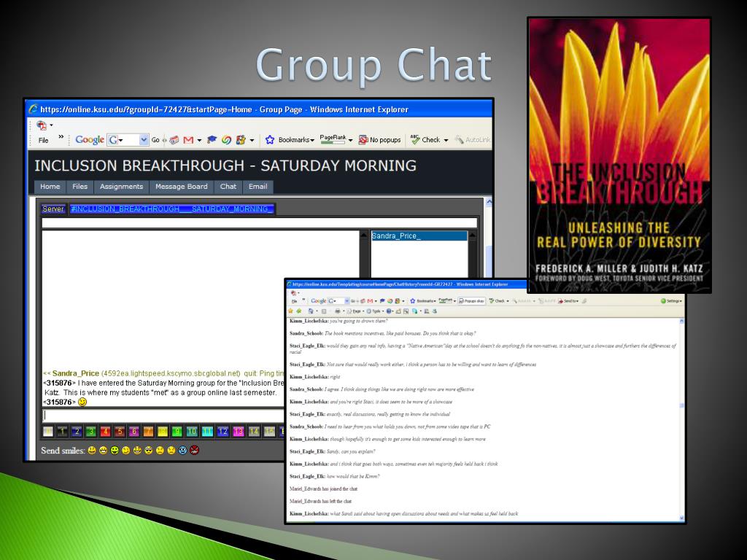Open the Email tab
This screenshot has height=560, width=747.
[258, 187]
